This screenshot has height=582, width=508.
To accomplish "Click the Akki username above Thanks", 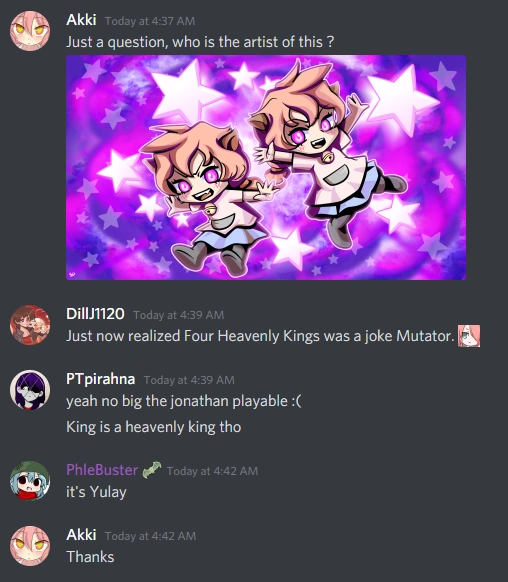I will [81, 535].
